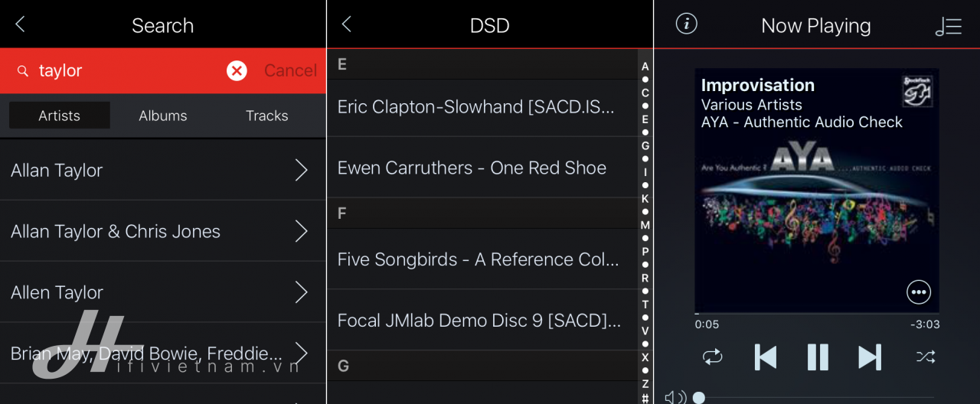Open Allan Taylor & Chris Jones chevron

click(301, 231)
